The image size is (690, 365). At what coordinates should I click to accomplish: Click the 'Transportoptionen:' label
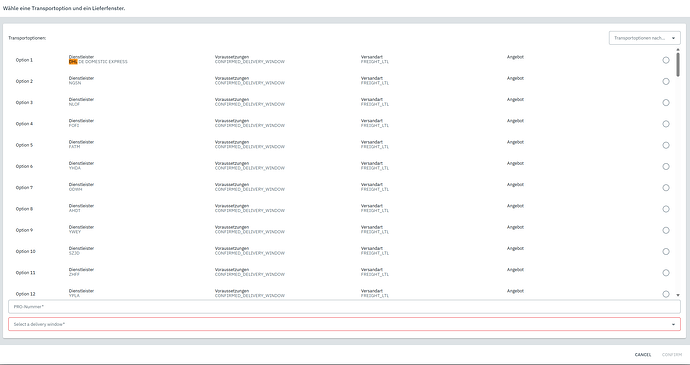point(27,38)
